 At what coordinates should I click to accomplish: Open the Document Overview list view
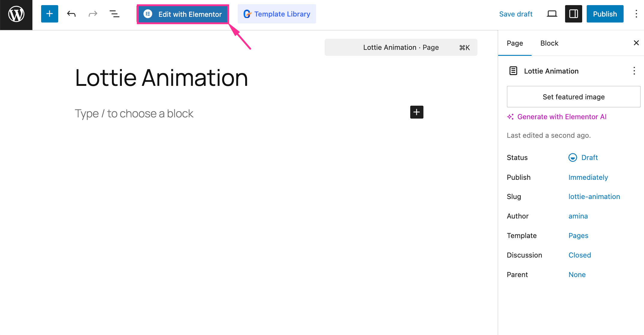coord(114,14)
